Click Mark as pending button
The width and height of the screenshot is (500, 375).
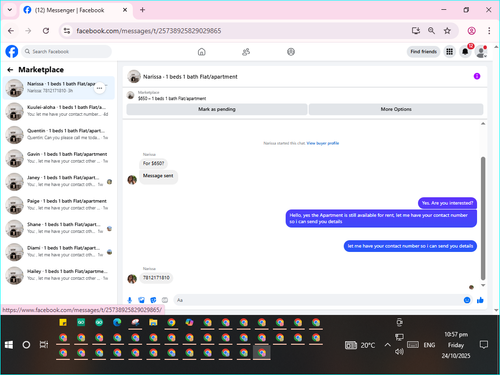pos(217,109)
